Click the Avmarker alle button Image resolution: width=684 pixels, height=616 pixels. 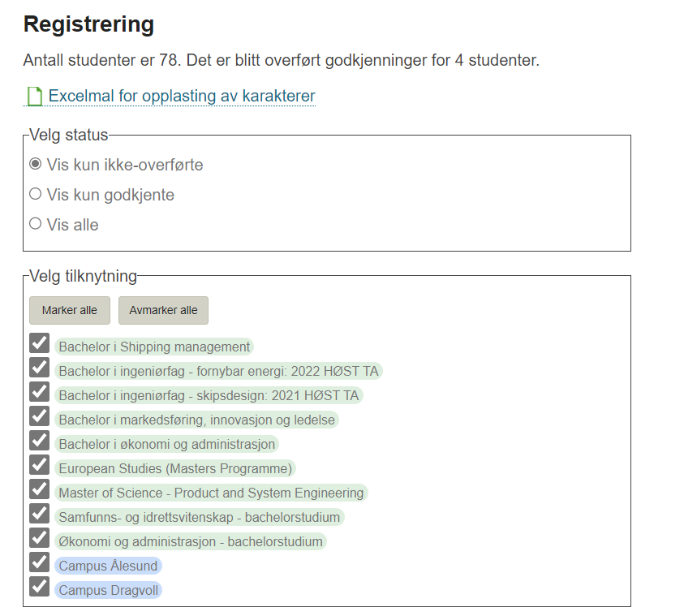click(x=163, y=310)
